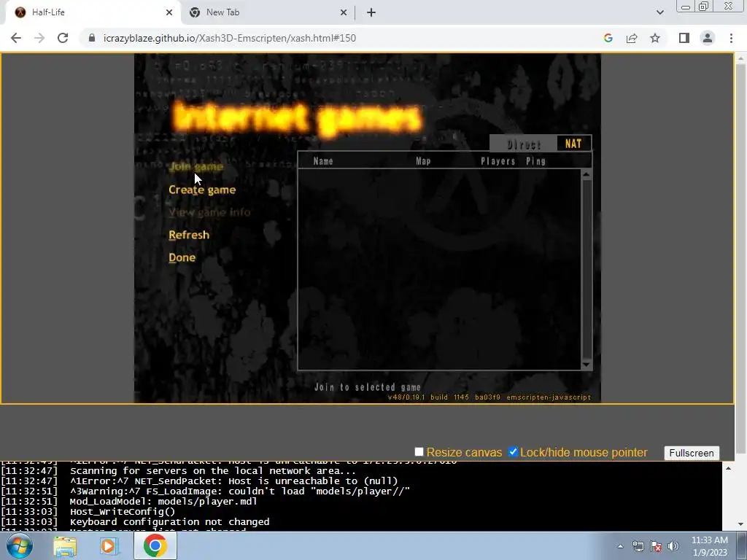The image size is (747, 560).
Task: Click the network tray icon
Action: 638,546
